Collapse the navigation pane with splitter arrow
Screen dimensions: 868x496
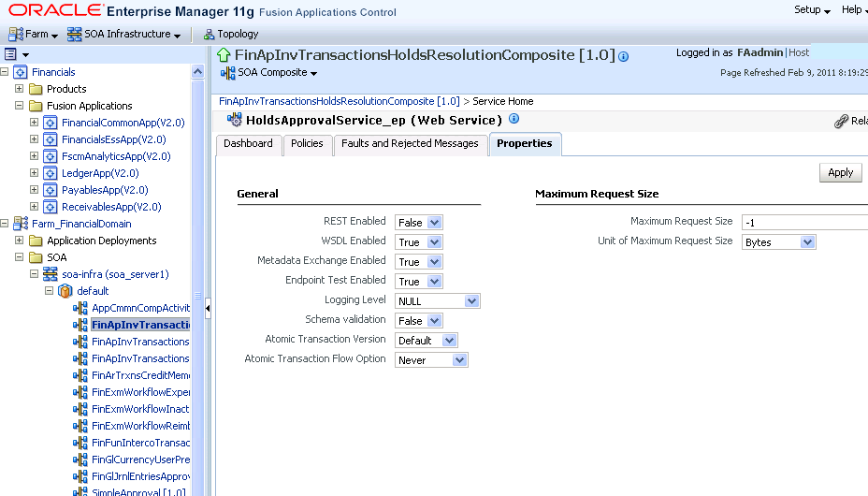pos(208,308)
